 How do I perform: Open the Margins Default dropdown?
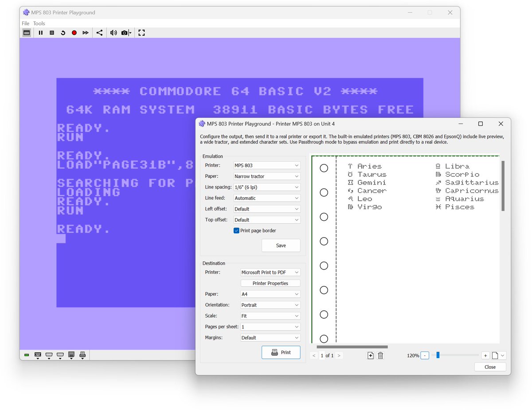(x=270, y=338)
